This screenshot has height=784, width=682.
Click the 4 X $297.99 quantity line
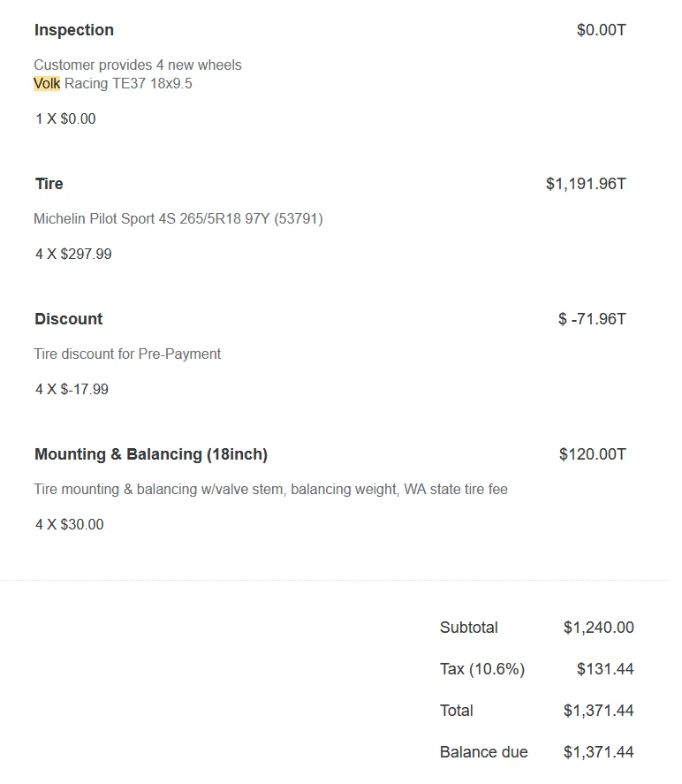[x=73, y=255]
